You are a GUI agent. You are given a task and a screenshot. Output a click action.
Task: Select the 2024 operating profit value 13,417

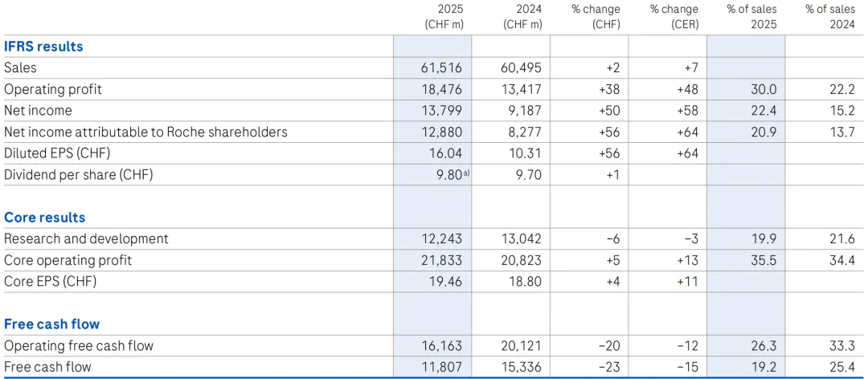pyautogui.click(x=522, y=89)
